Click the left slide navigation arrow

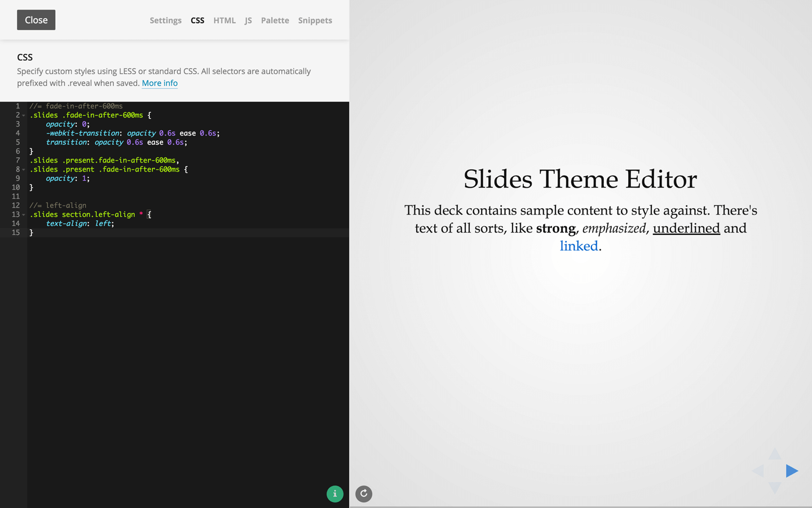[758, 471]
